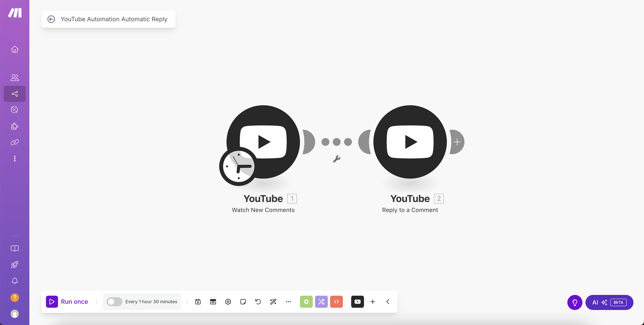Screen dimensions: 644x325
Task: Open the puzzle-piece Templates icon
Action: click(15, 126)
